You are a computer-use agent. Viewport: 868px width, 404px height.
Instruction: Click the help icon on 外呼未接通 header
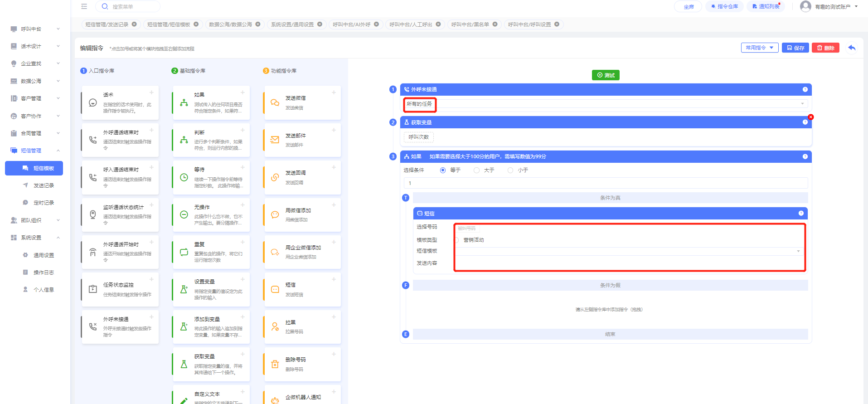tap(805, 89)
